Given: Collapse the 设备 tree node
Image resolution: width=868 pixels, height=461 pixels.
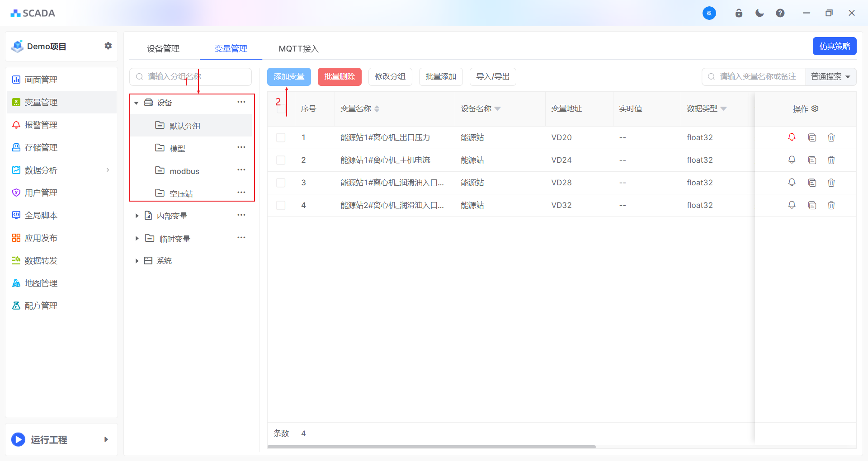Looking at the screenshot, I should point(136,103).
